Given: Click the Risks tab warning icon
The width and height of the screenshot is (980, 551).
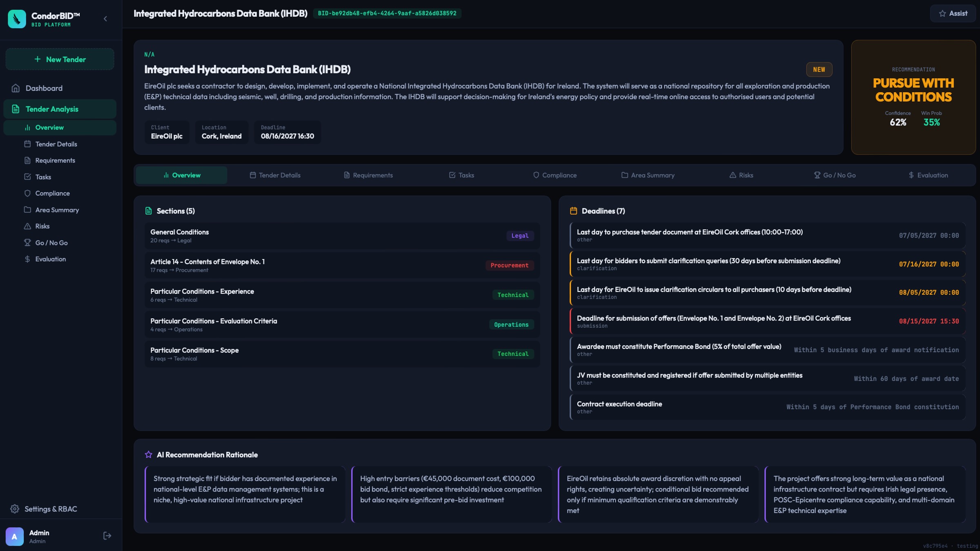Looking at the screenshot, I should (733, 175).
